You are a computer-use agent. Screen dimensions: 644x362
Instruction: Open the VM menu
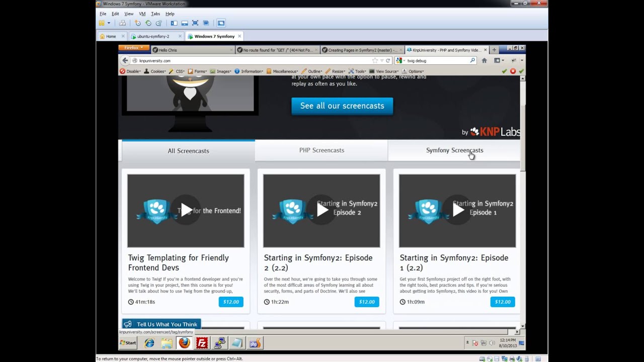pos(142,14)
